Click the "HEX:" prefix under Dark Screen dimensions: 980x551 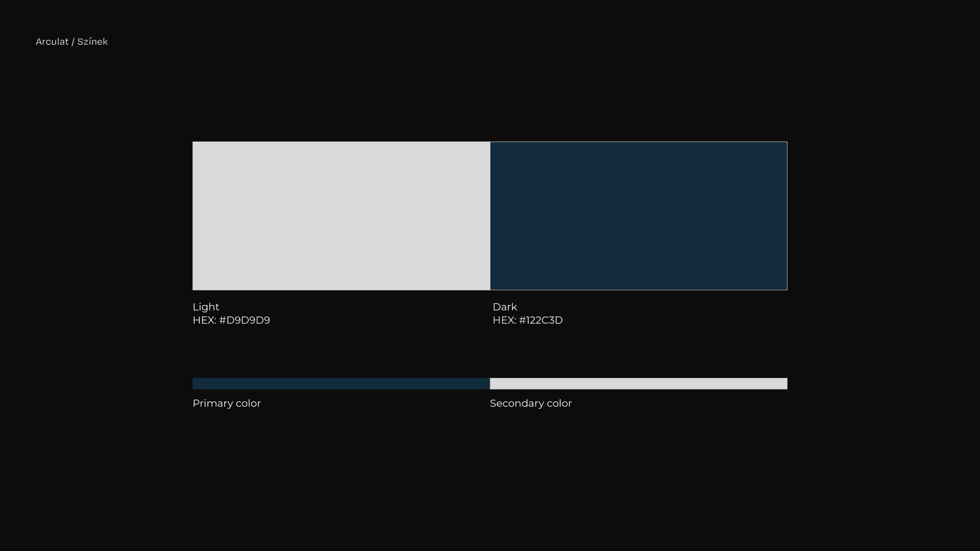coord(505,320)
